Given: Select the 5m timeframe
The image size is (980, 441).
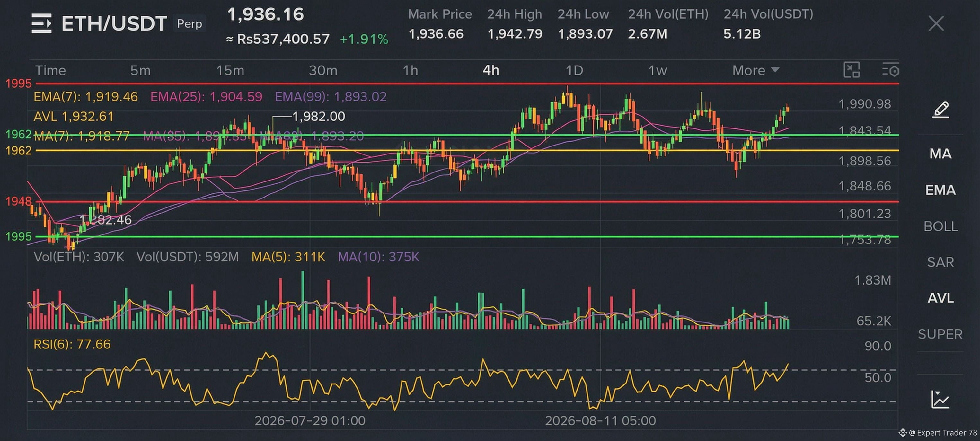Looking at the screenshot, I should [140, 70].
